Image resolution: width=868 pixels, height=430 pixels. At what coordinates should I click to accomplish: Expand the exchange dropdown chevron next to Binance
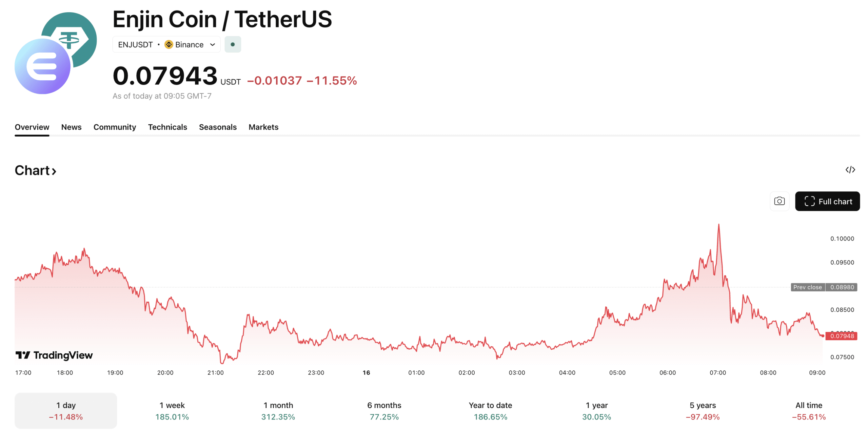[213, 44]
